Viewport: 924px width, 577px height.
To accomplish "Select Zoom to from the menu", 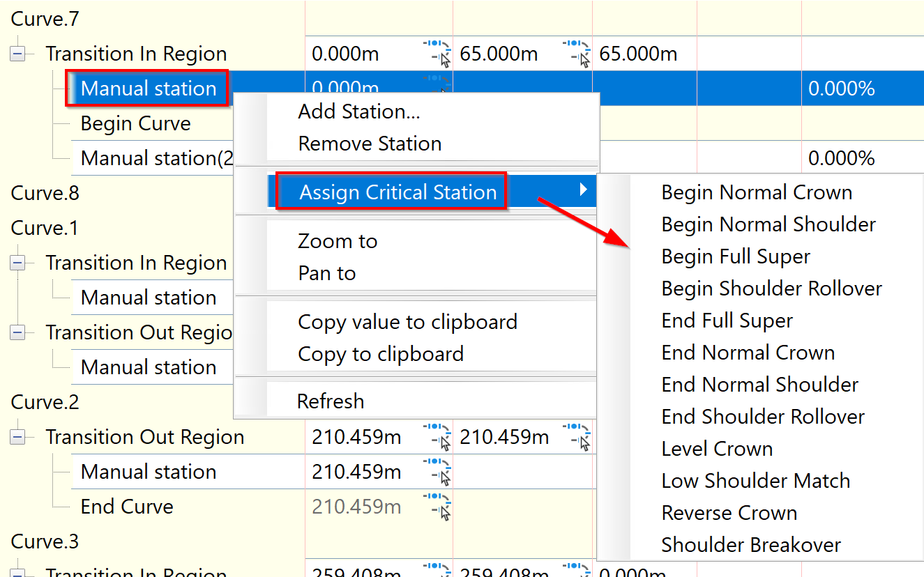I will (338, 240).
